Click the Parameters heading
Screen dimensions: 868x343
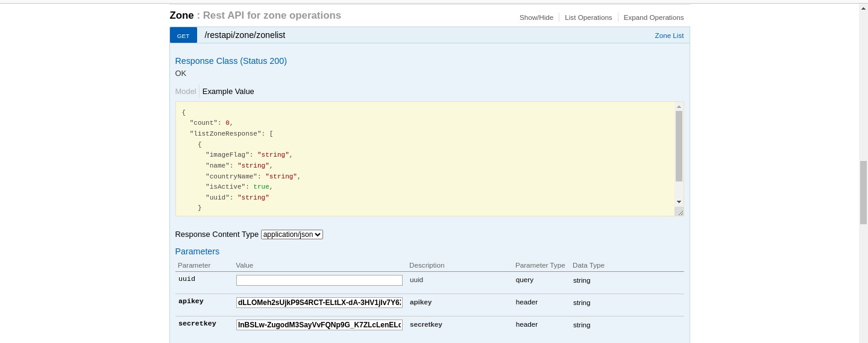pos(197,251)
